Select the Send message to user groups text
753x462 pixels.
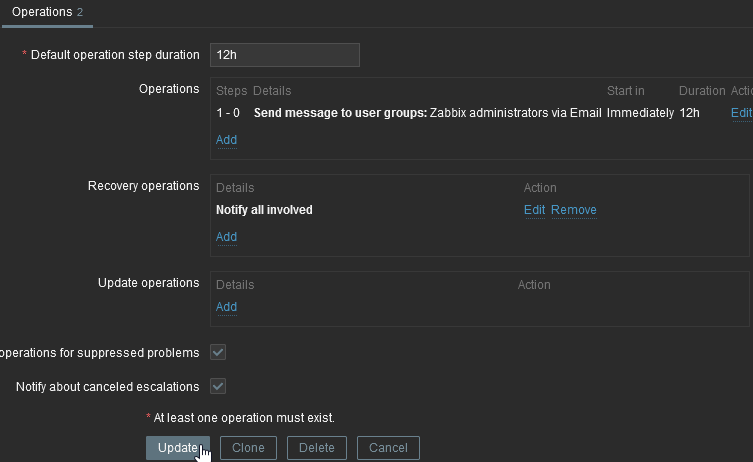tap(340, 113)
